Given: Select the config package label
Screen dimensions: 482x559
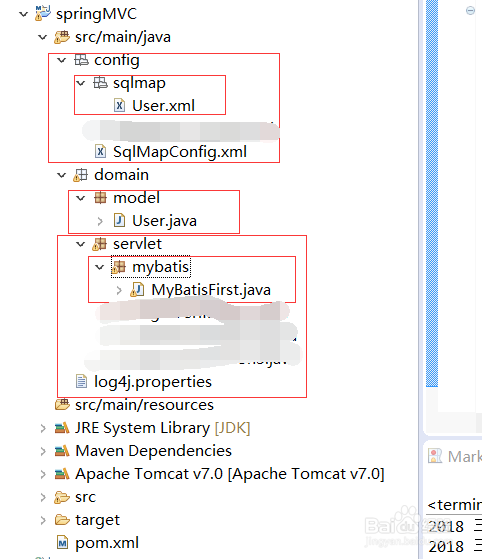Looking at the screenshot, I should [x=117, y=60].
